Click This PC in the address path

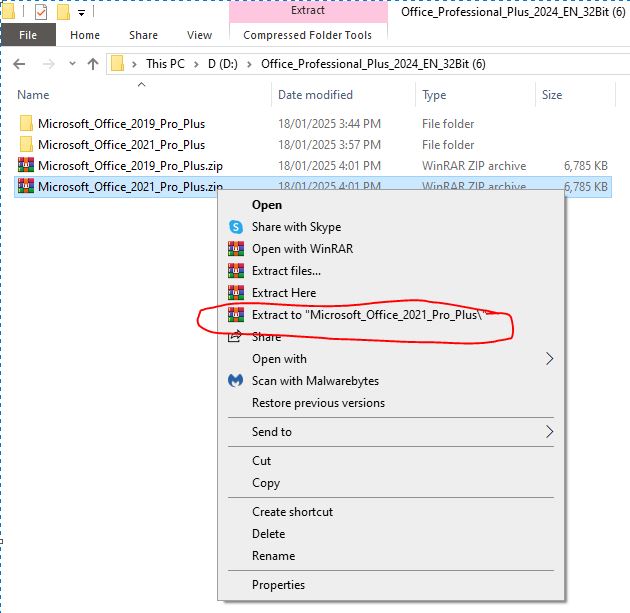(x=165, y=64)
